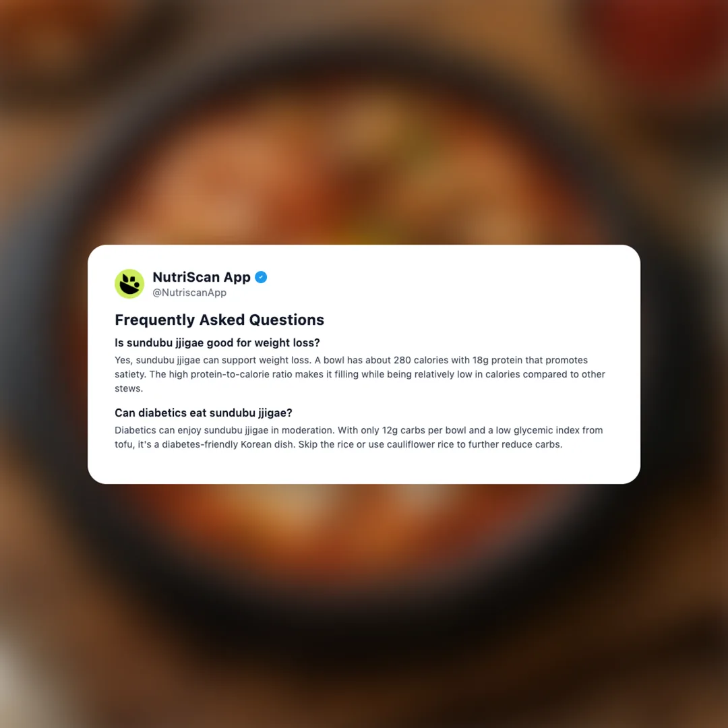Click the NutriScan App avatar logo

[x=129, y=283]
